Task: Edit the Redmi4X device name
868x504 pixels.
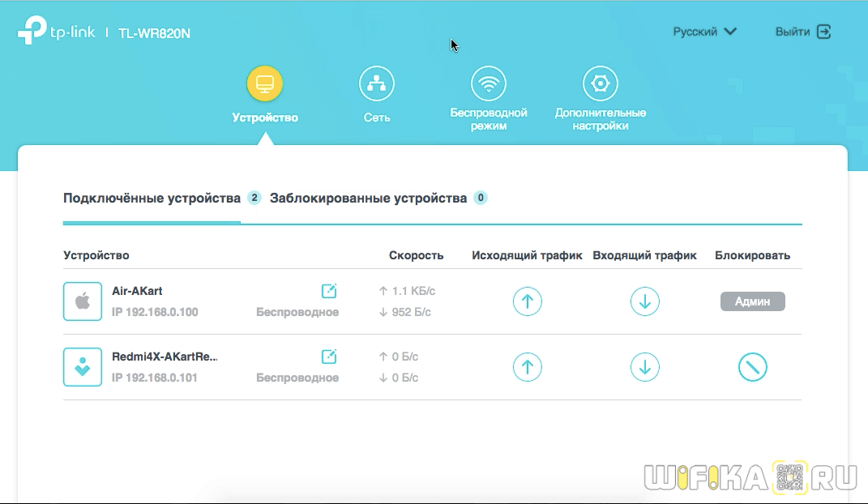Action: 329,357
